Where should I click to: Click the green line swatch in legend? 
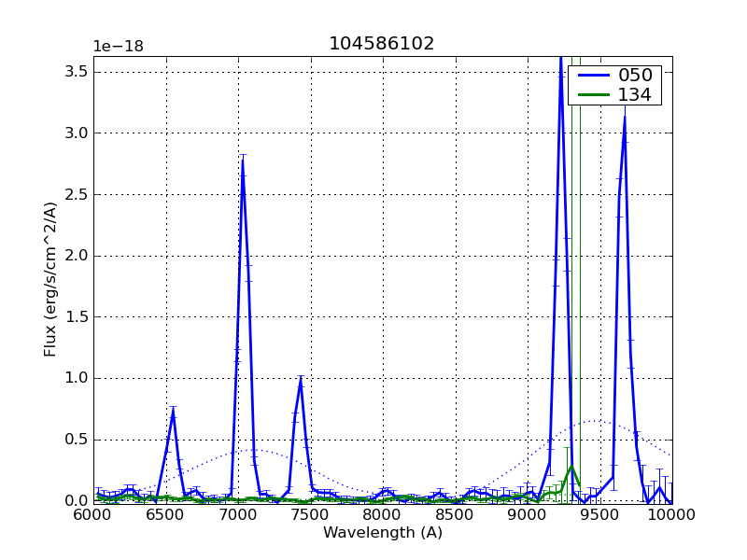point(591,94)
